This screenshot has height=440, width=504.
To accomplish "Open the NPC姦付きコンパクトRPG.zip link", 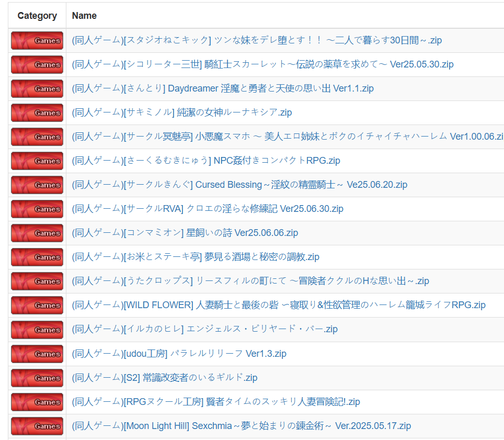I will click(206, 161).
